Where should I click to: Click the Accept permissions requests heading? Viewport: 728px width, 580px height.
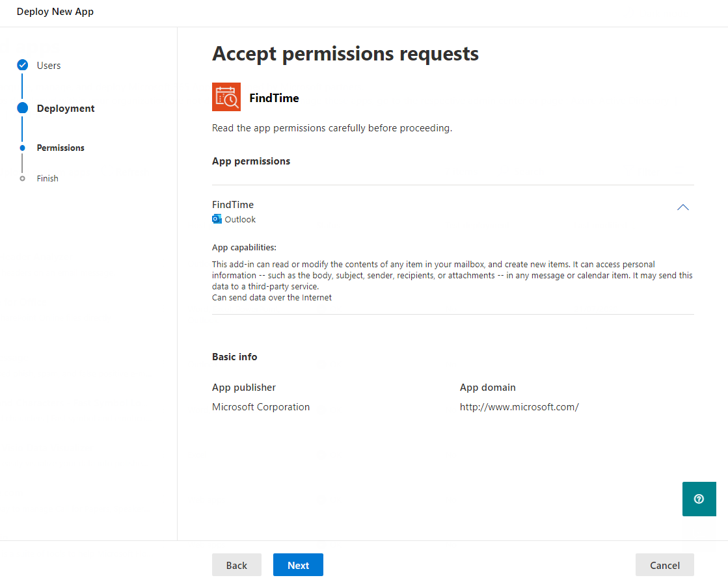[345, 53]
